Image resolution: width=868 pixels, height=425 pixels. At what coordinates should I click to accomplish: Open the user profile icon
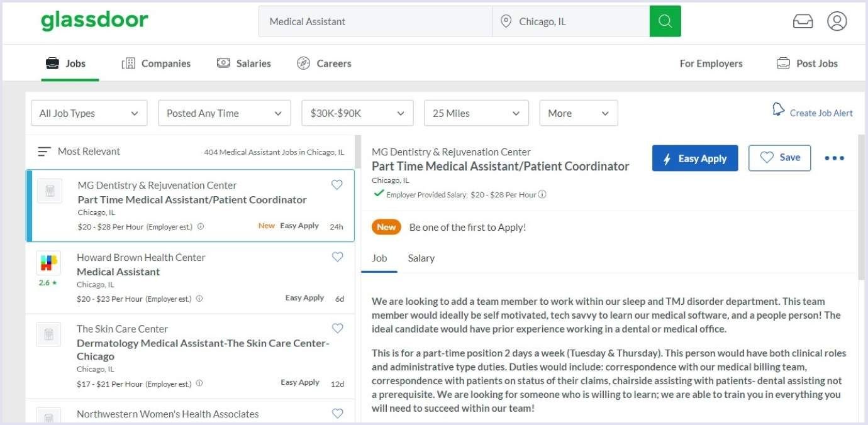click(x=837, y=21)
